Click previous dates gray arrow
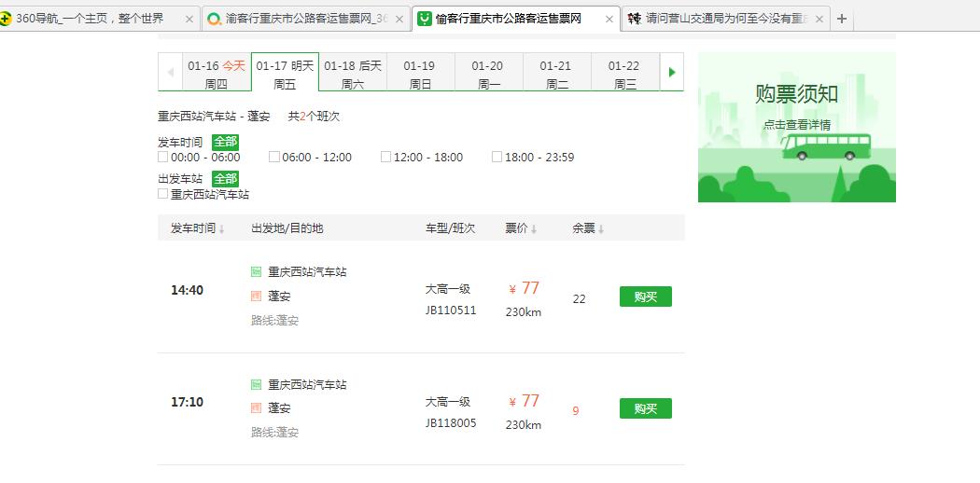This screenshot has height=483, width=980. tap(170, 73)
